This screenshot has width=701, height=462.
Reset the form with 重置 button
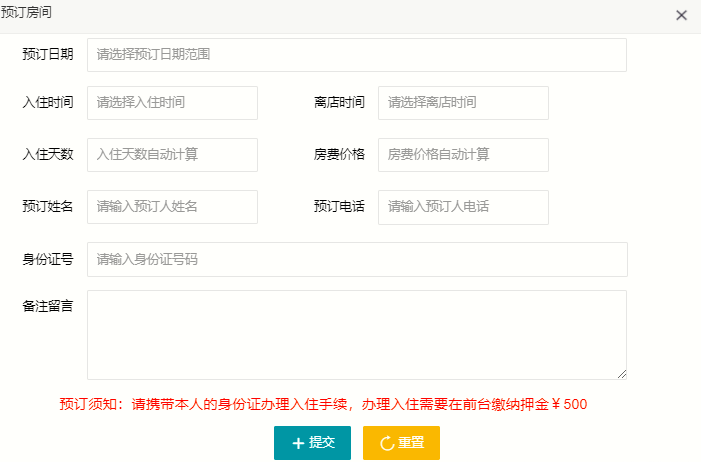(401, 443)
